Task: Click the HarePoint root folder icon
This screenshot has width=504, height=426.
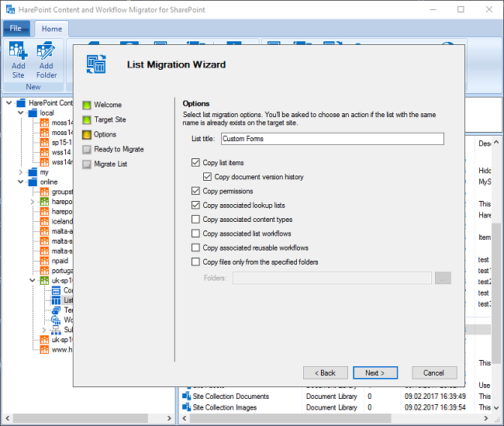Action: (x=21, y=103)
